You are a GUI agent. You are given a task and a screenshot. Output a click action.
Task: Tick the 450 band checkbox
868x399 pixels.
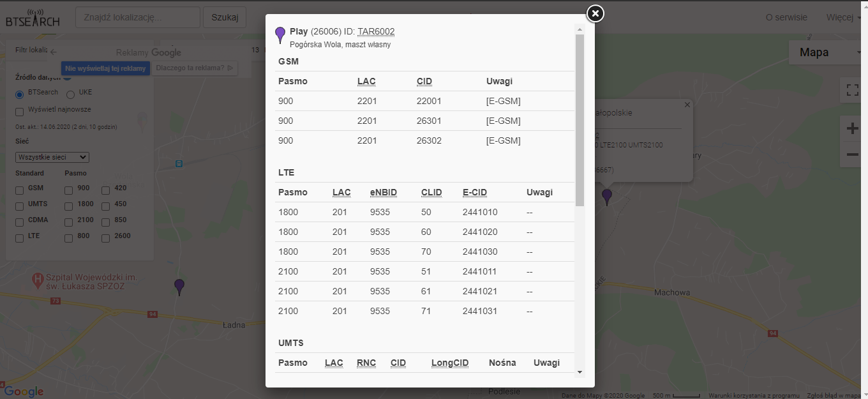(106, 206)
